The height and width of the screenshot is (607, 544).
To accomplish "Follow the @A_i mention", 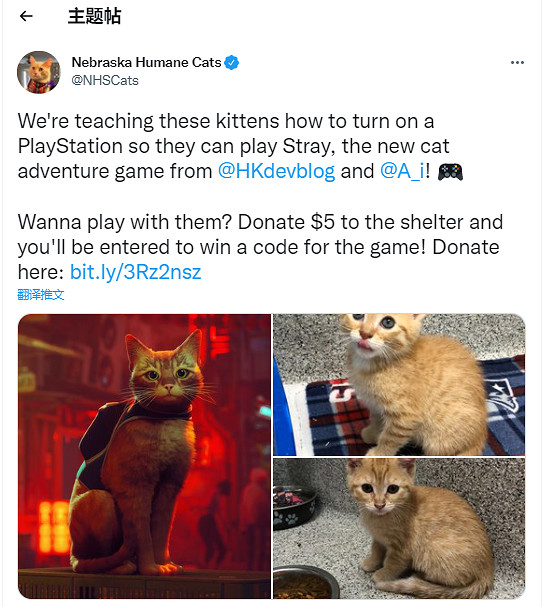I will pos(403,171).
